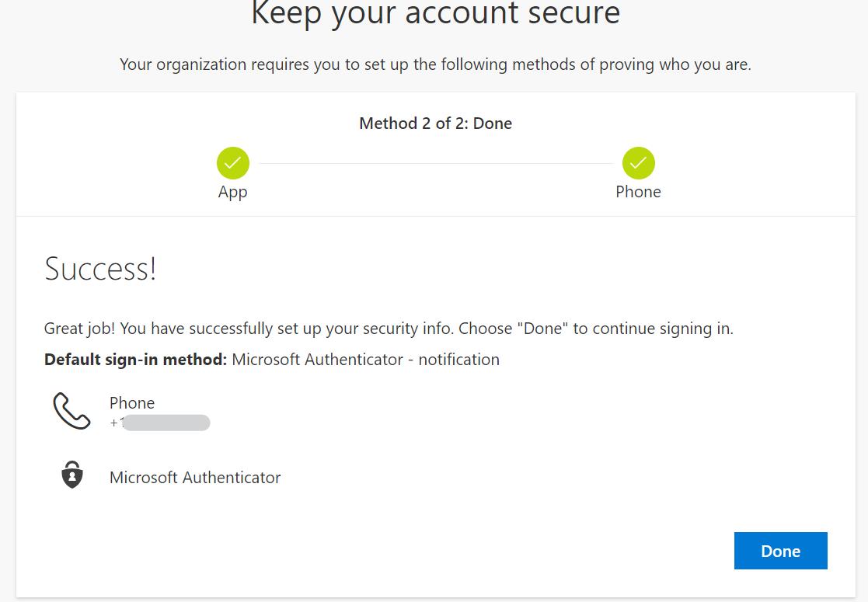This screenshot has width=868, height=602.
Task: Click the word "Done" in quoted instructions
Action: click(x=542, y=329)
